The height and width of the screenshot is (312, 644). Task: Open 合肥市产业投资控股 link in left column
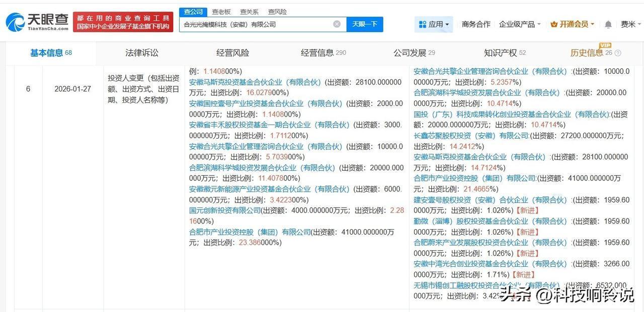click(x=250, y=232)
